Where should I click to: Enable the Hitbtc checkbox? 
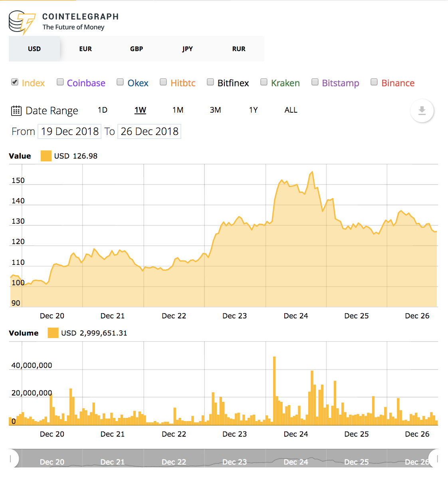pyautogui.click(x=163, y=82)
